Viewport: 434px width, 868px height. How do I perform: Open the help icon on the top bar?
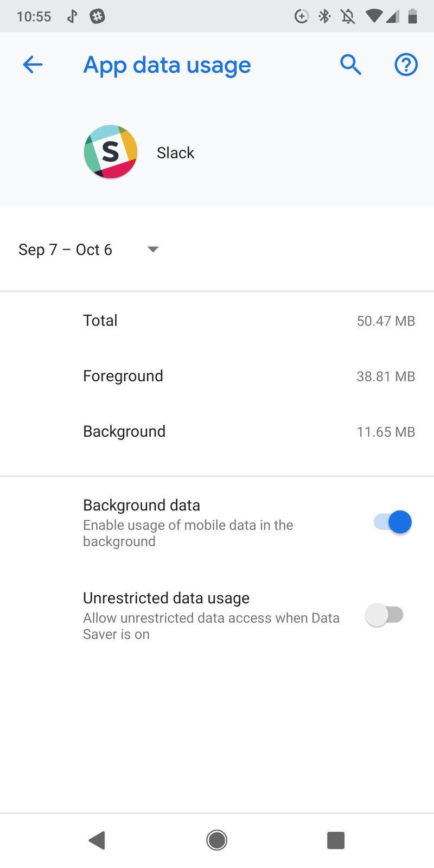coord(406,65)
